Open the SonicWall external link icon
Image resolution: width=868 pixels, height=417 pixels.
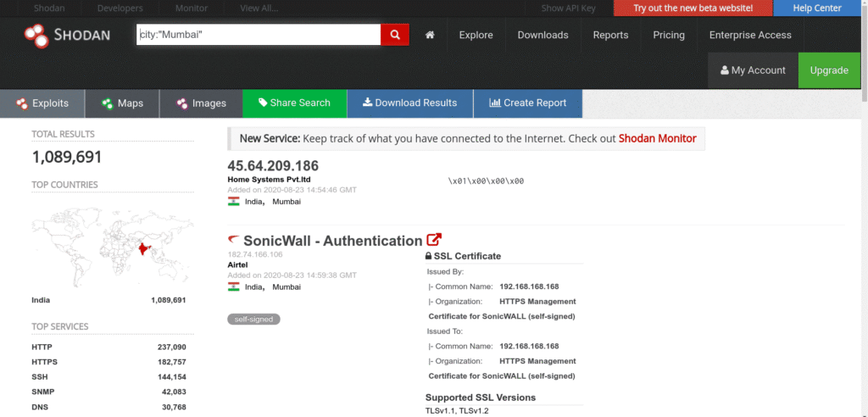coord(434,241)
